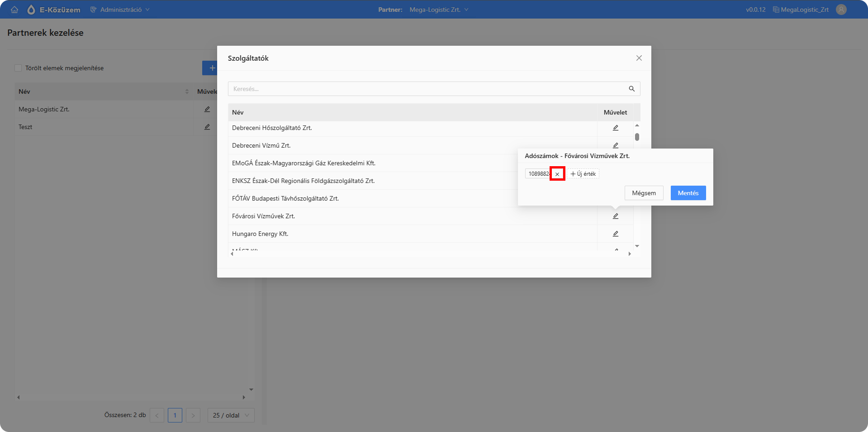Click Debreceni Vízmű Zrt. row text
Image resolution: width=868 pixels, height=432 pixels.
coord(261,145)
